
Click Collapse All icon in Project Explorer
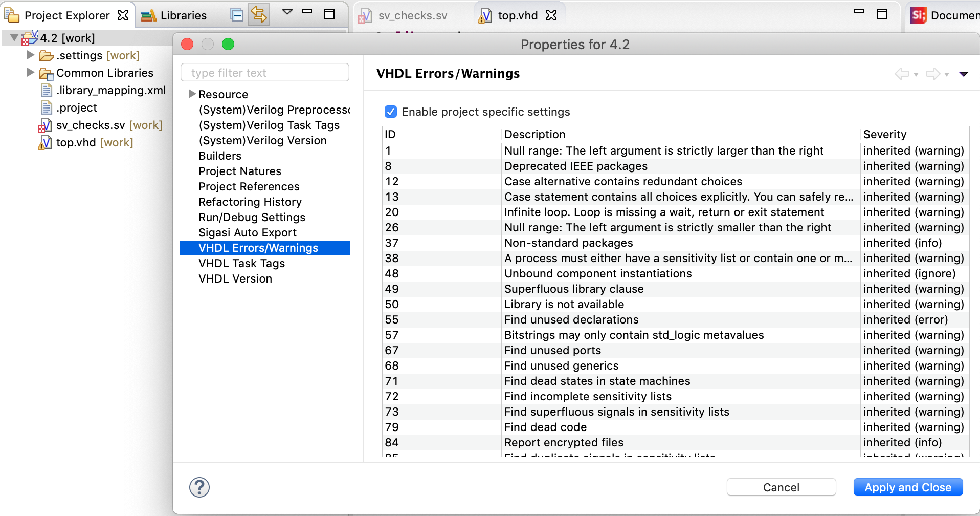[237, 15]
